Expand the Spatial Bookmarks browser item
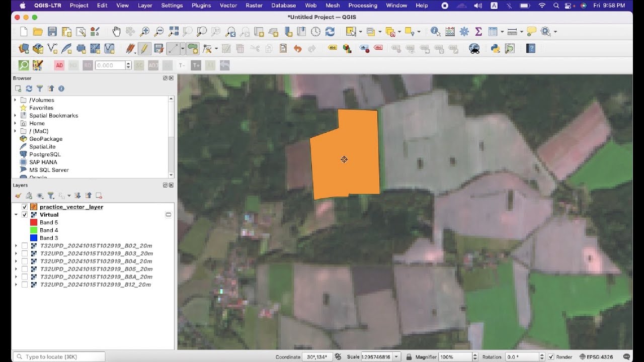The height and width of the screenshot is (362, 644). [x=16, y=116]
